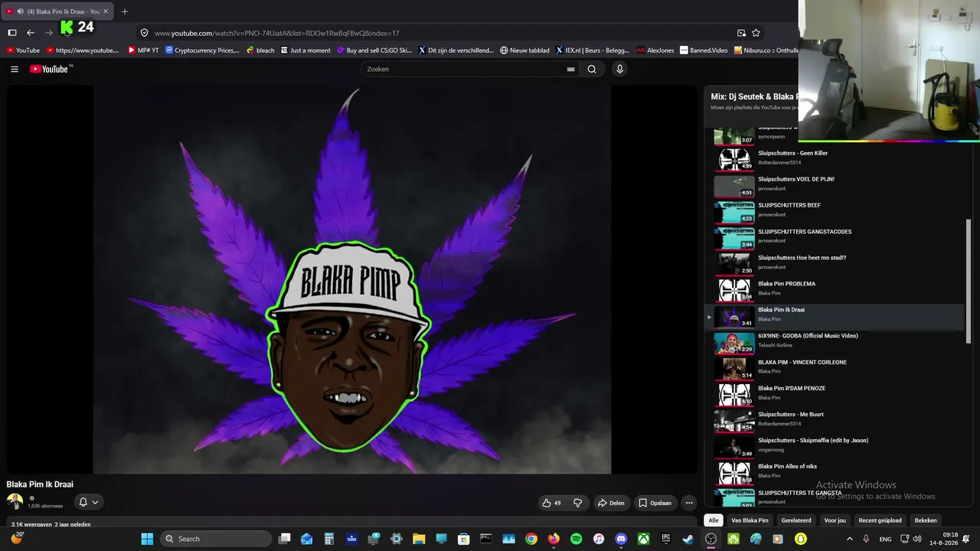Open Steam from the taskbar
This screenshot has width=980, height=551.
tap(688, 539)
